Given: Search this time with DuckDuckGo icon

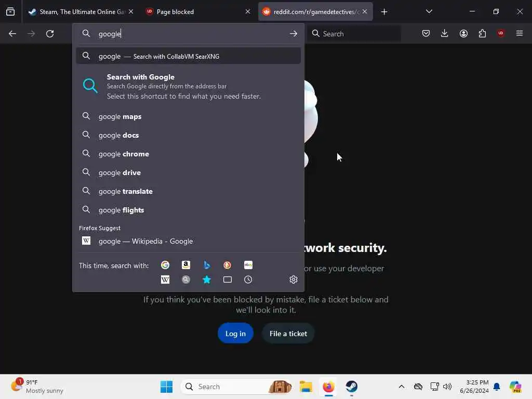Looking at the screenshot, I should [228, 265].
